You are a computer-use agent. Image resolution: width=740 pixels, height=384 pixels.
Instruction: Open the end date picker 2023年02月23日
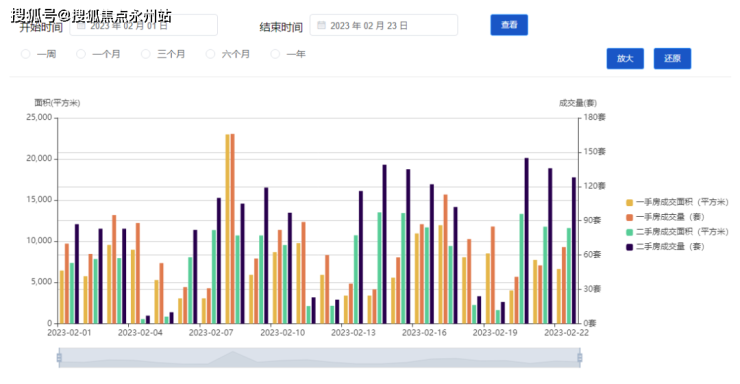click(384, 25)
